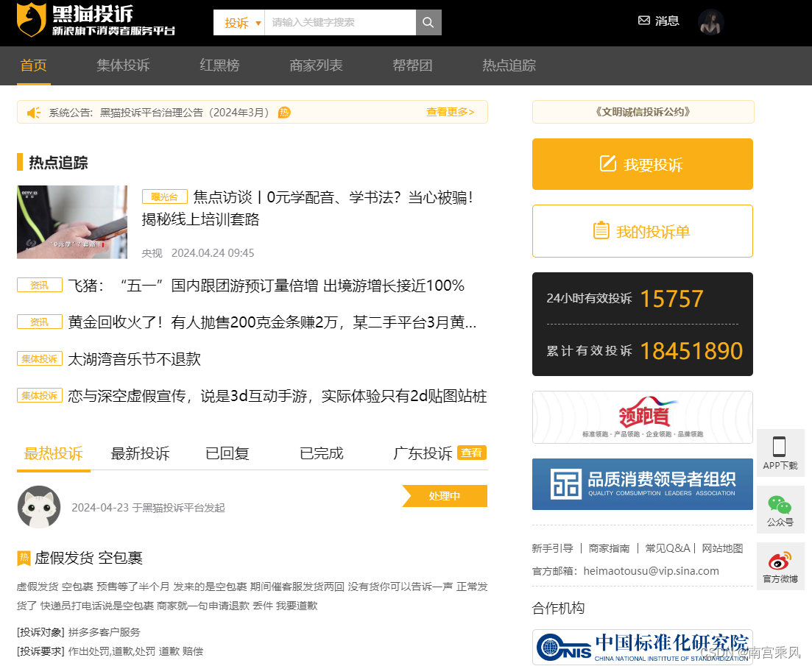The image size is (812, 666).
Task: Click the 曝光台 tag
Action: pos(165,196)
